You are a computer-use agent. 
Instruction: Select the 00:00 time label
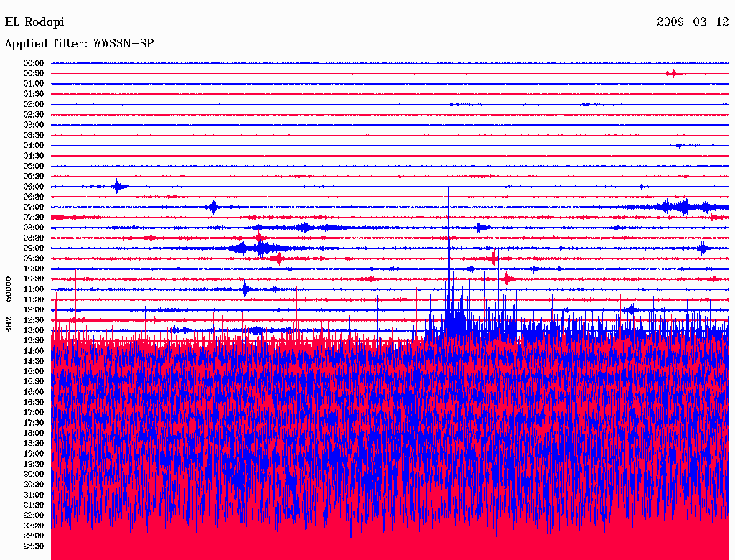pos(34,63)
